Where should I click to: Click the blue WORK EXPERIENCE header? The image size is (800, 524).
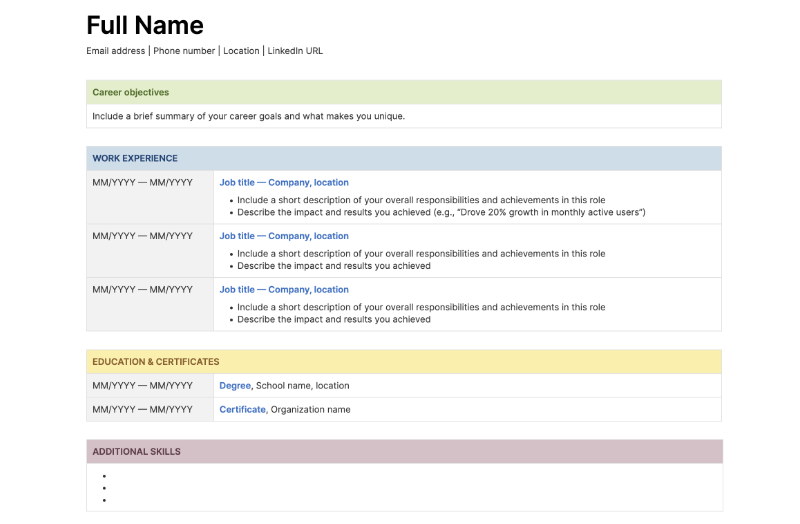(x=404, y=158)
